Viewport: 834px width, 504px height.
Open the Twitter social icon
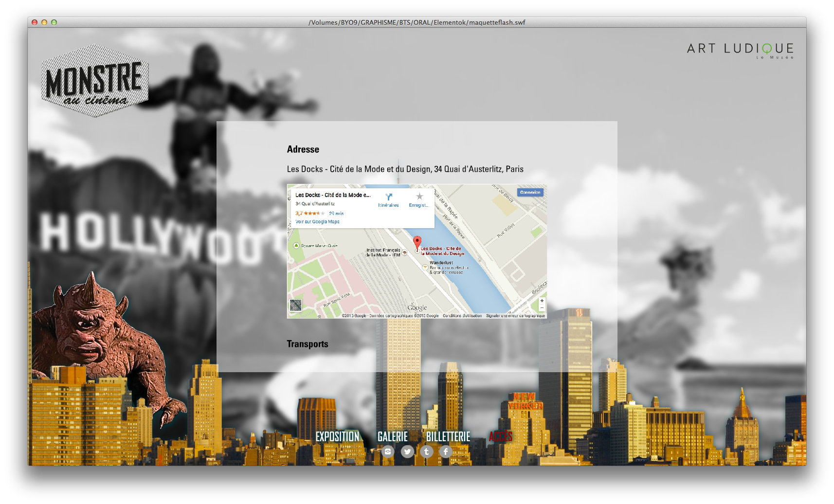[407, 451]
